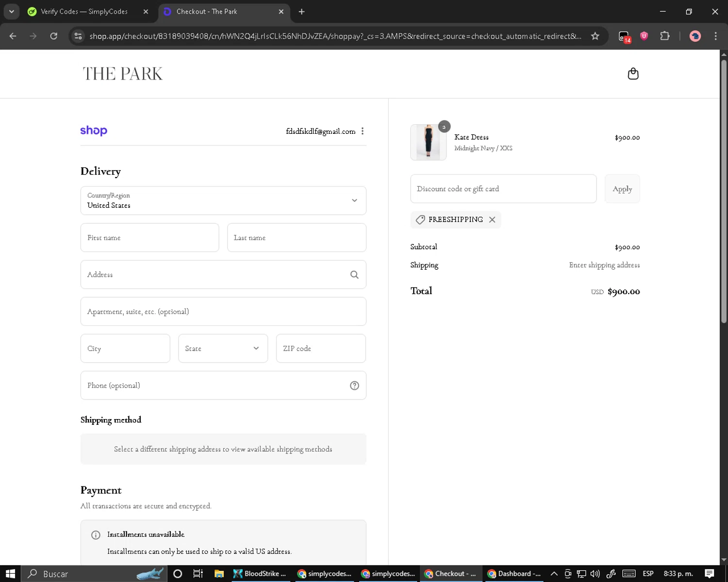Click the Installments unavailable info icon
The image size is (728, 582).
point(96,535)
